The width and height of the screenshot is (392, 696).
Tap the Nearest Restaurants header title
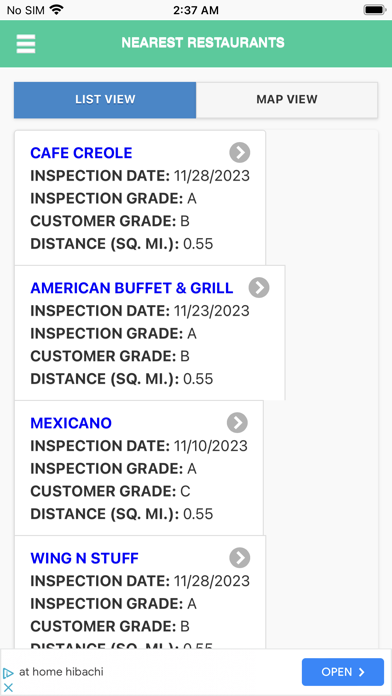pos(203,43)
